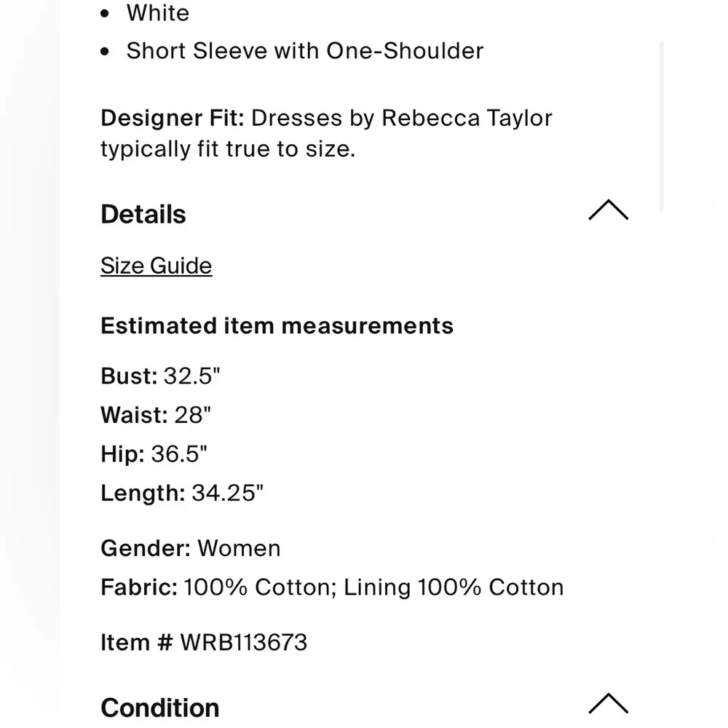
Task: Open the Size Guide link
Action: (156, 266)
